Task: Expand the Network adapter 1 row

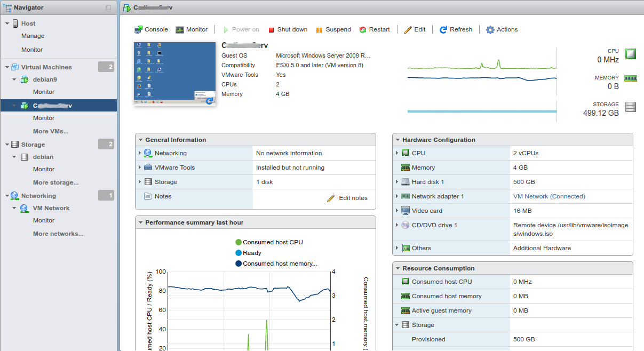Action: [397, 196]
